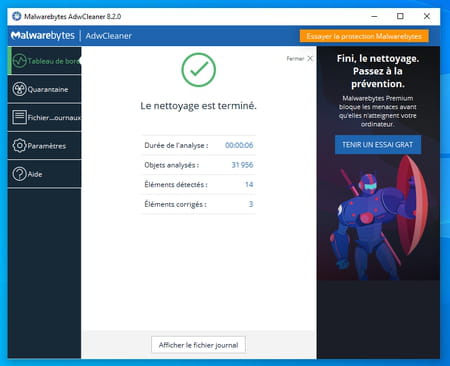Maximize the AdwCleaner window
This screenshot has height=366, width=450.
[x=400, y=16]
